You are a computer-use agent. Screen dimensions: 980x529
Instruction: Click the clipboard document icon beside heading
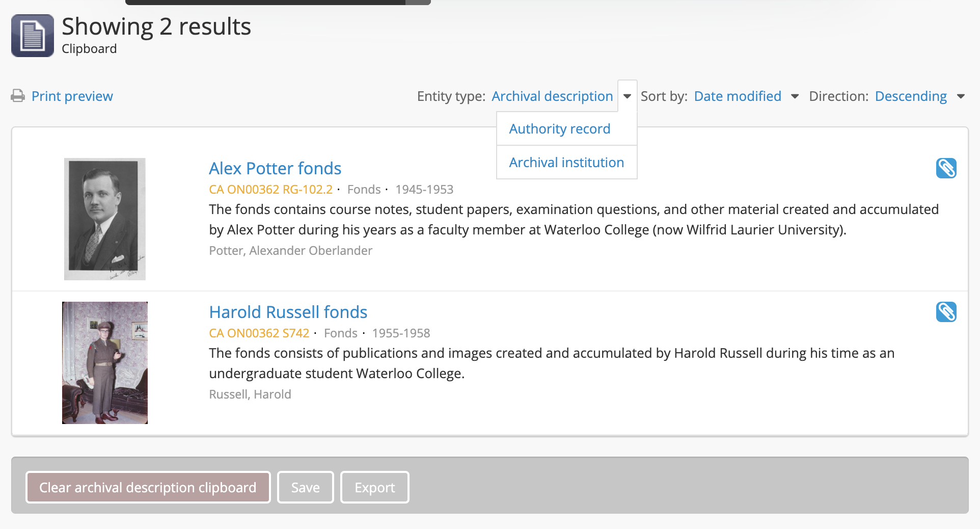(33, 36)
